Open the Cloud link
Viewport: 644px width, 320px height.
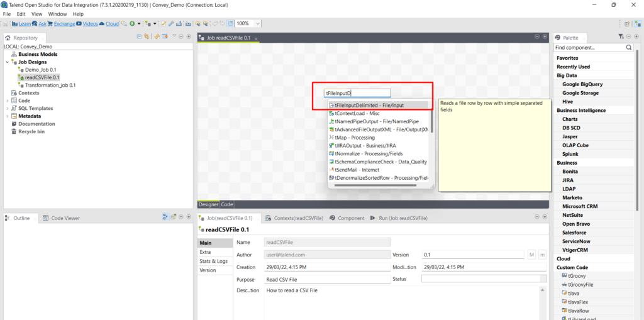click(x=112, y=24)
